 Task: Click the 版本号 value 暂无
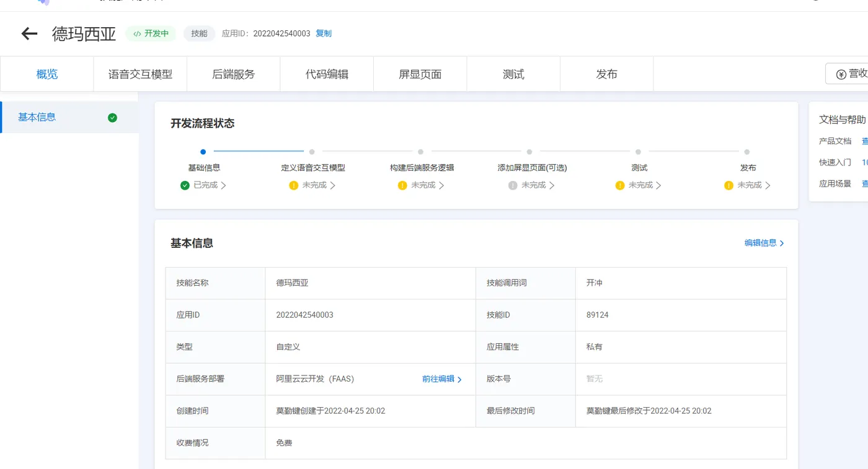coord(594,379)
